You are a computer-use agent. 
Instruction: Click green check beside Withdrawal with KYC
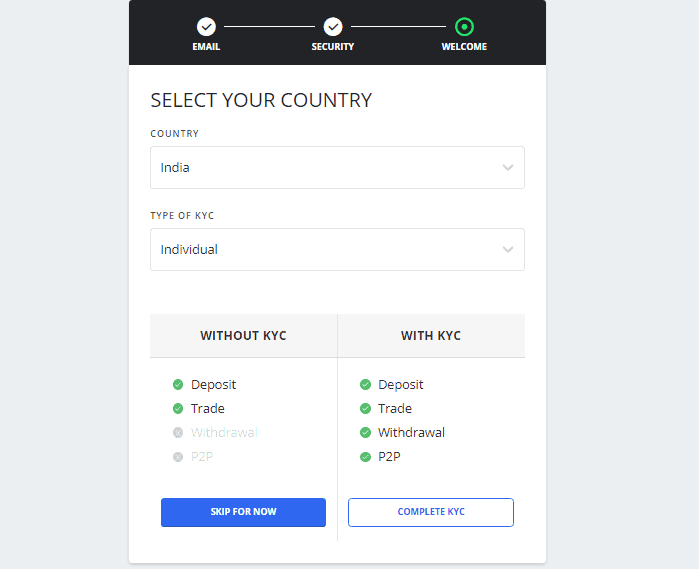[366, 433]
